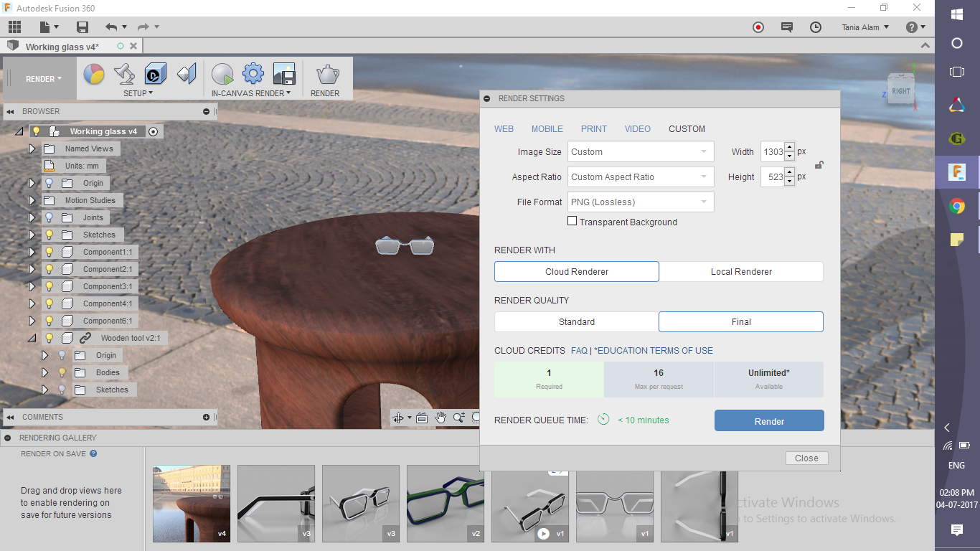Switch to the CUSTOM preset tab
This screenshot has height=551, width=980.
click(x=687, y=129)
